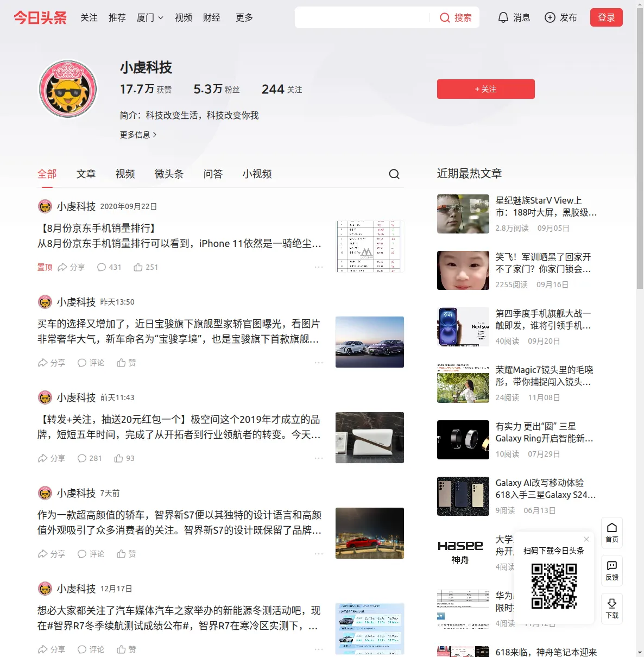Go to 首页 via side home icon
This screenshot has height=657, width=644.
click(612, 533)
